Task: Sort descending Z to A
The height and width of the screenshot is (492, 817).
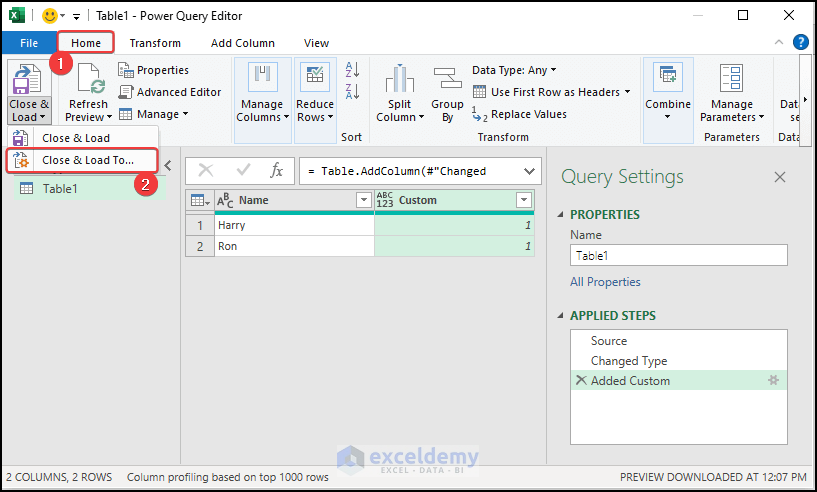Action: [x=352, y=91]
